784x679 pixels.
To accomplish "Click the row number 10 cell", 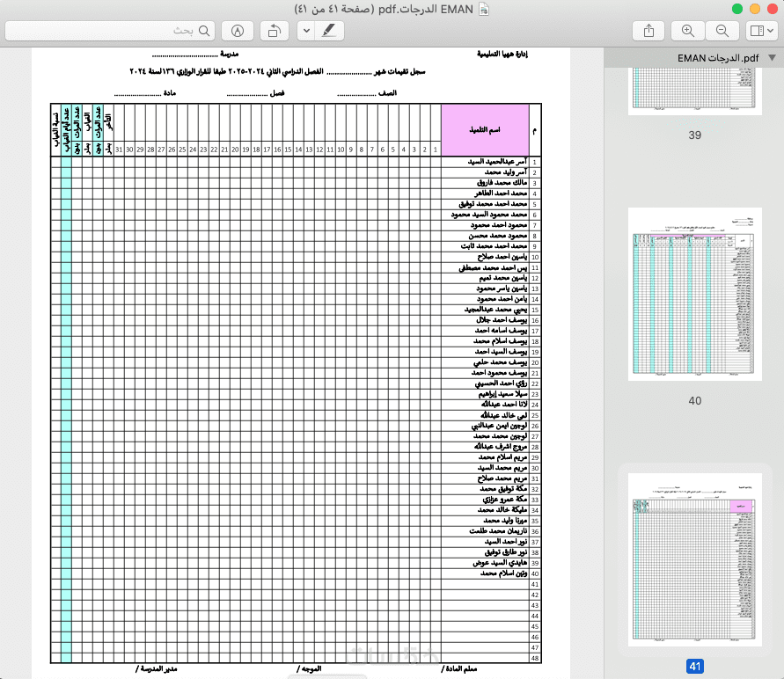I will click(x=535, y=258).
